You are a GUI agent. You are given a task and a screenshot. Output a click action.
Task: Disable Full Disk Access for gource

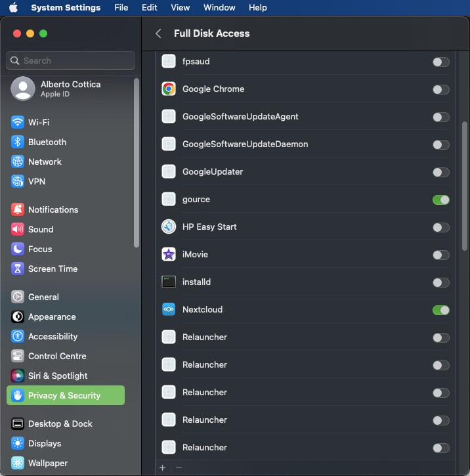click(x=440, y=200)
